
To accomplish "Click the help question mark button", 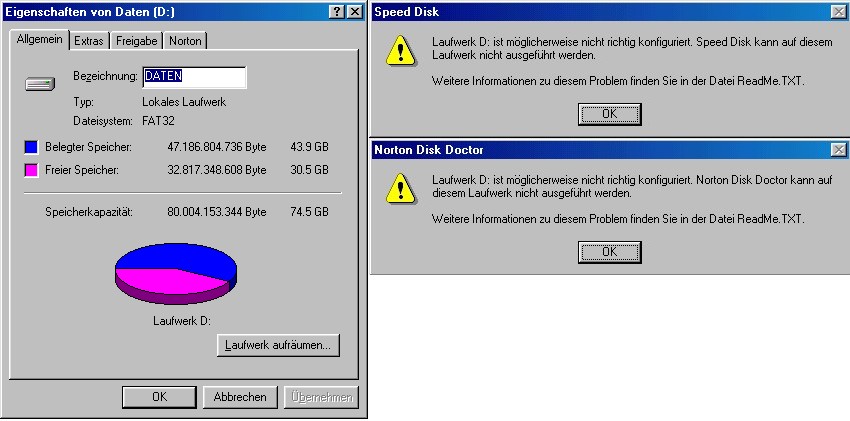I will click(337, 12).
